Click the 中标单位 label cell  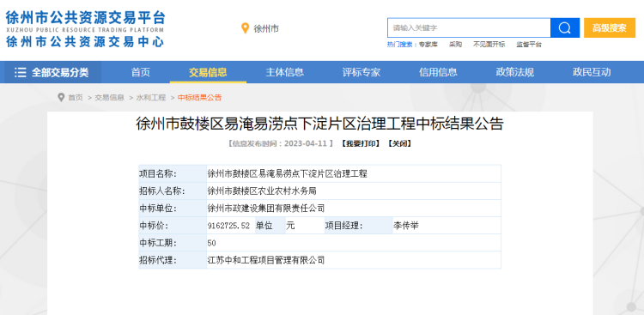(173, 209)
